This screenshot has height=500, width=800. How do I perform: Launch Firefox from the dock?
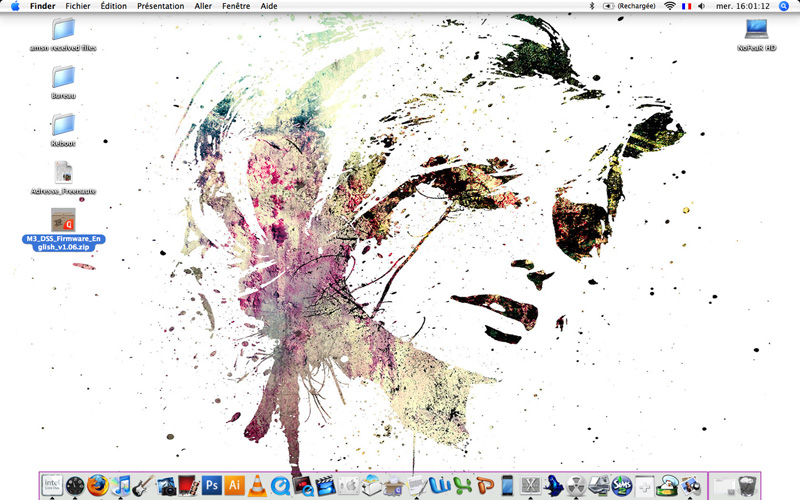[x=97, y=485]
